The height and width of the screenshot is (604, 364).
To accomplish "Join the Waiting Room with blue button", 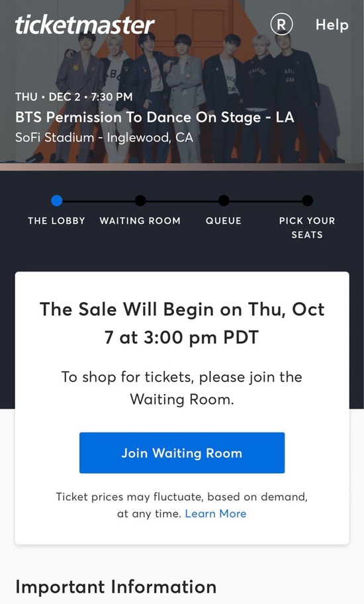I will point(182,452).
